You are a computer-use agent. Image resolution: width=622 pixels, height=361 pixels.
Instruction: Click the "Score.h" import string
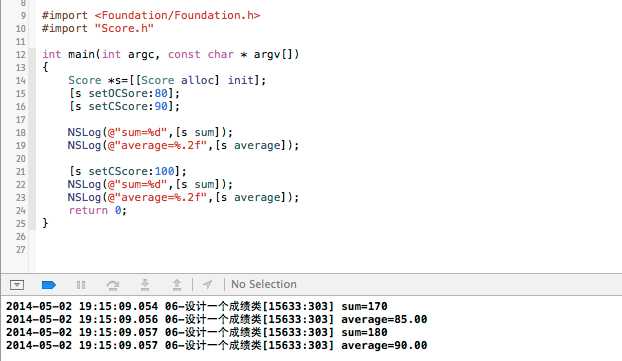(124, 28)
